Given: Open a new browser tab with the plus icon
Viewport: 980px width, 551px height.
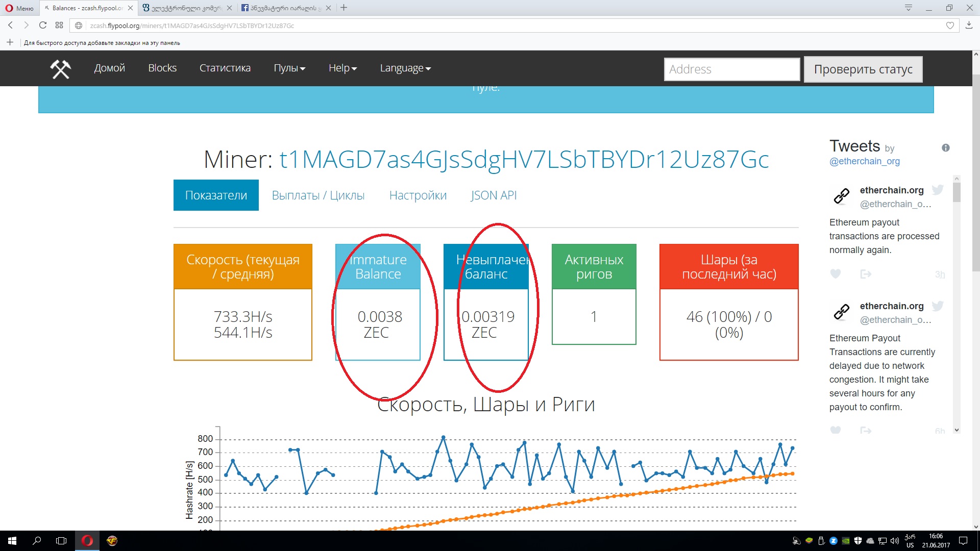Looking at the screenshot, I should tap(344, 8).
